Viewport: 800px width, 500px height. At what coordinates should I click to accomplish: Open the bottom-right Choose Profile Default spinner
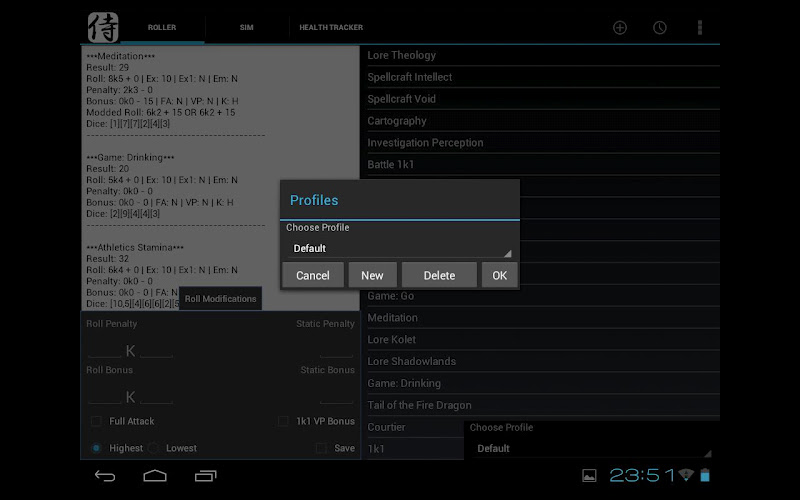[x=592, y=448]
